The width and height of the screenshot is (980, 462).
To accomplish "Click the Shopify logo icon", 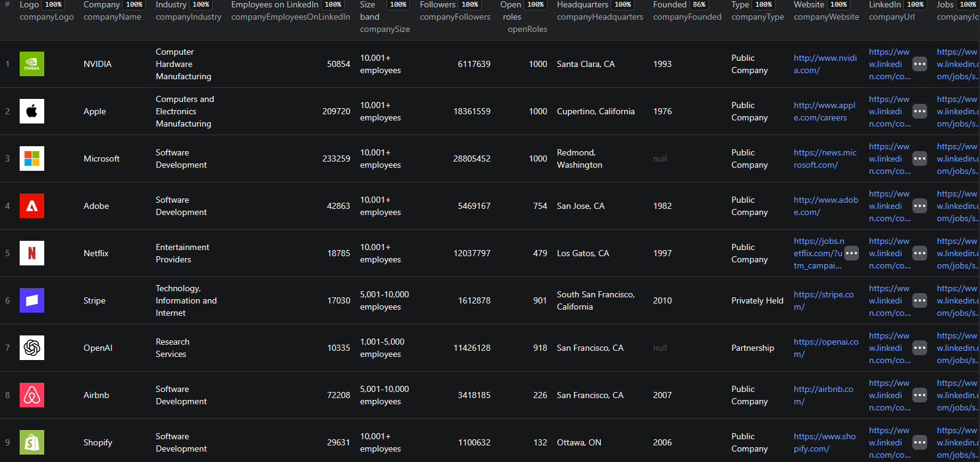I will [32, 442].
